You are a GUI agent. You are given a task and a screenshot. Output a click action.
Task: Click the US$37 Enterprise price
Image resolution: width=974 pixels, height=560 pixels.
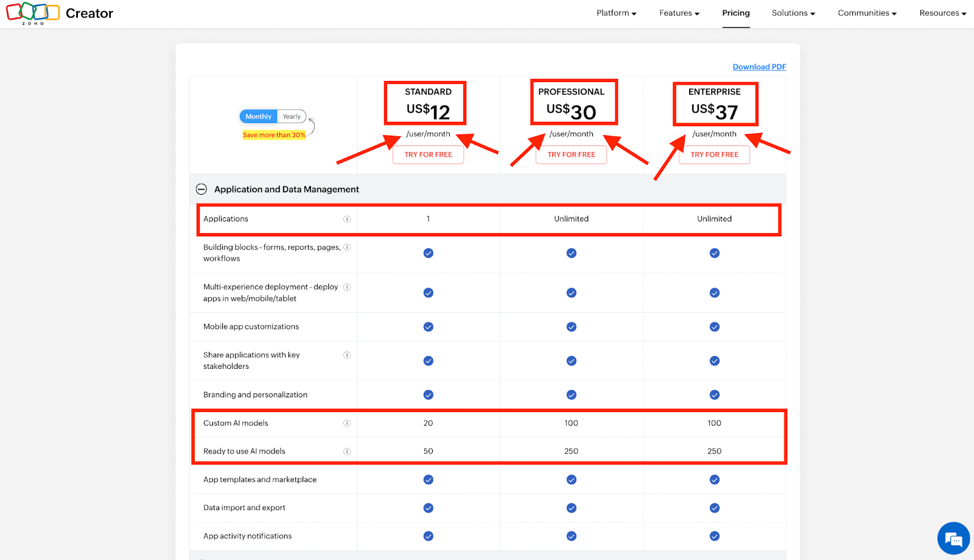coord(715,111)
